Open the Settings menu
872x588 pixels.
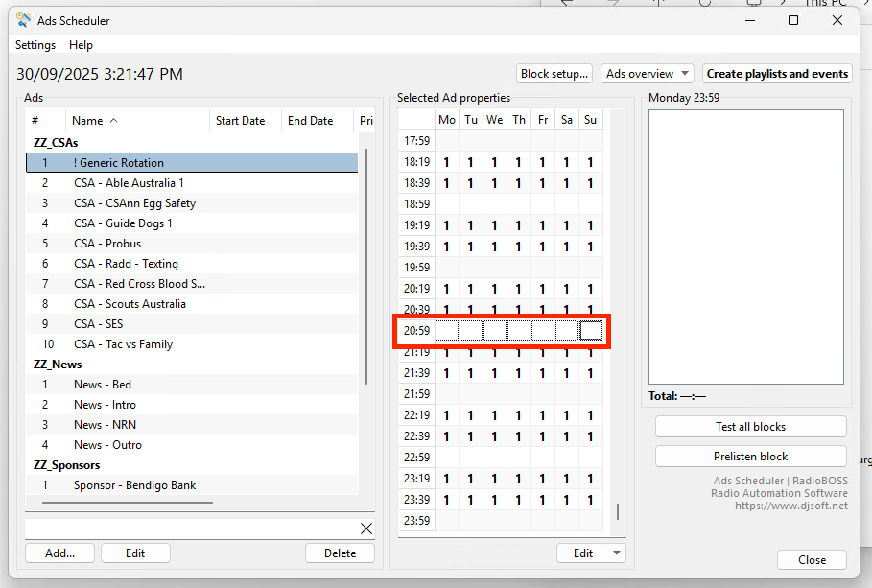coord(35,45)
